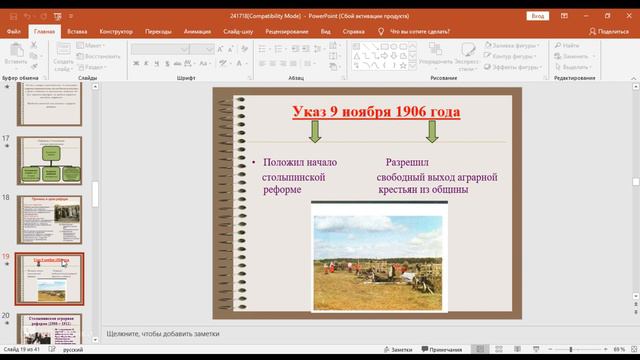Switch to the Конструктор tab
The image size is (640, 360).
pos(116,31)
